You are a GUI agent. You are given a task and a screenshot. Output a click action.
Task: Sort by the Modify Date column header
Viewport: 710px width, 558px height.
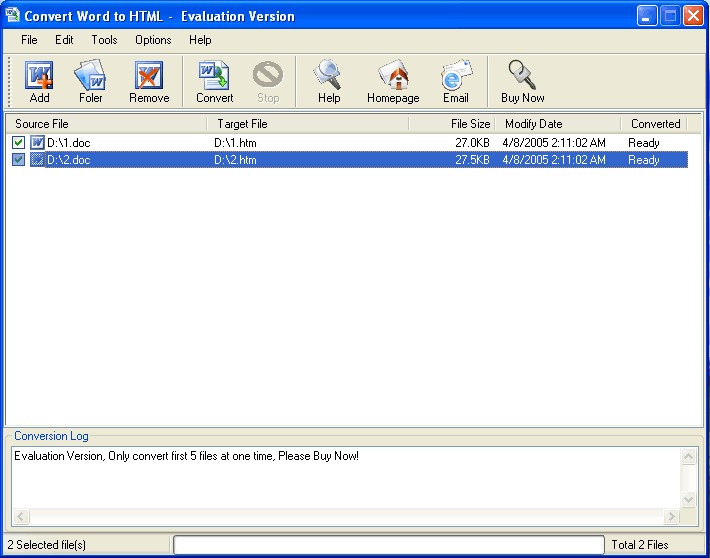coord(558,124)
